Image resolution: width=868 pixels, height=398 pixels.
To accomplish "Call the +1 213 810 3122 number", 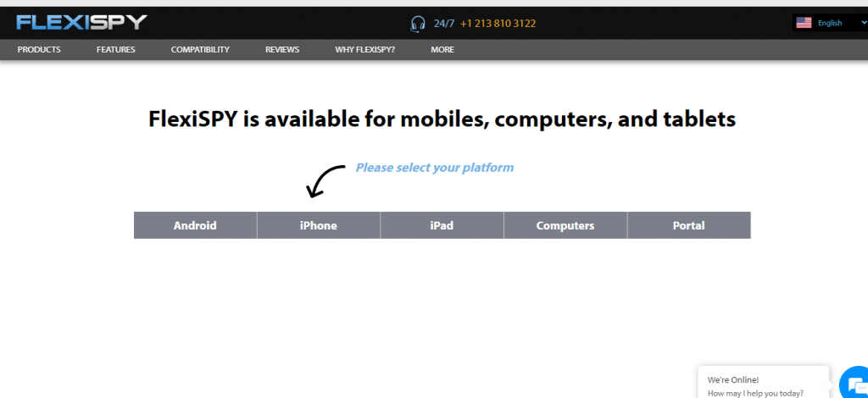I will click(498, 24).
